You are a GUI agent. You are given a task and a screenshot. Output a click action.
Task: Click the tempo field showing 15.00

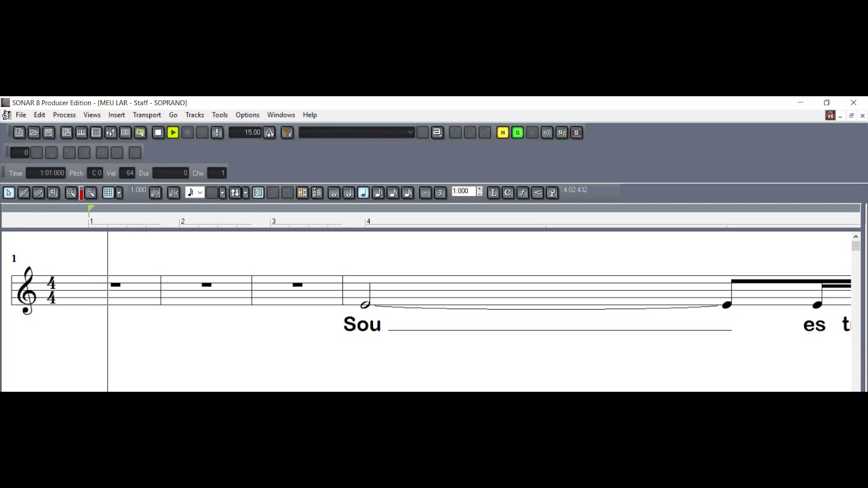(245, 133)
